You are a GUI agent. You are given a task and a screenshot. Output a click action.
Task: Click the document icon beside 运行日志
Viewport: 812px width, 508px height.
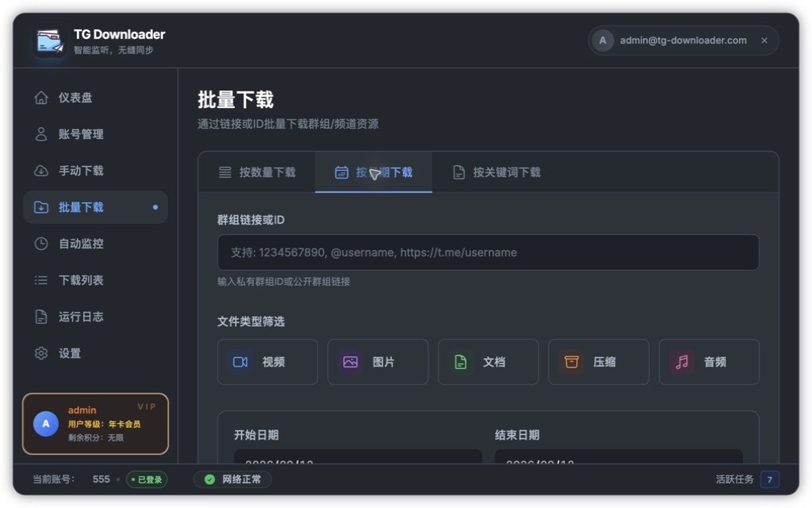tap(41, 317)
